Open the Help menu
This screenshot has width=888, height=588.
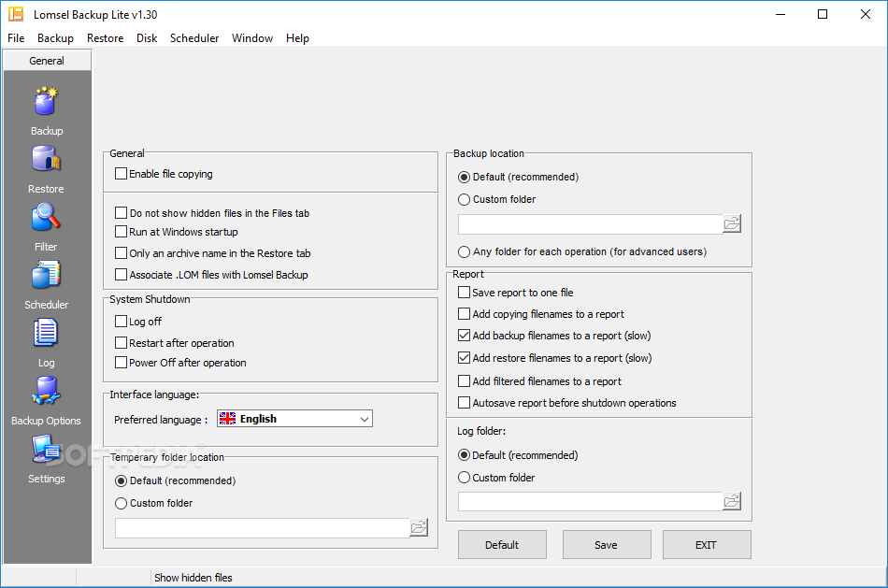[297, 38]
